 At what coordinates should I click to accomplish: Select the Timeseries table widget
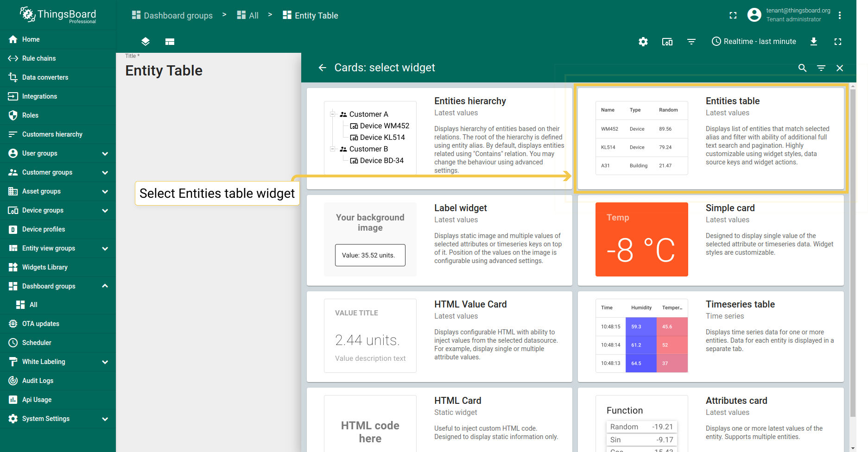(x=711, y=337)
